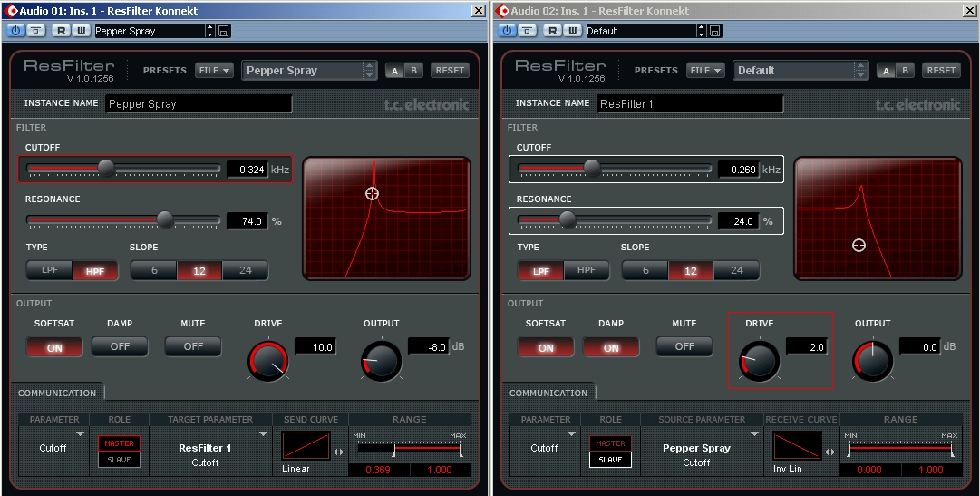Click RESET button in ResFilter 1
The width and height of the screenshot is (980, 496).
tap(941, 71)
